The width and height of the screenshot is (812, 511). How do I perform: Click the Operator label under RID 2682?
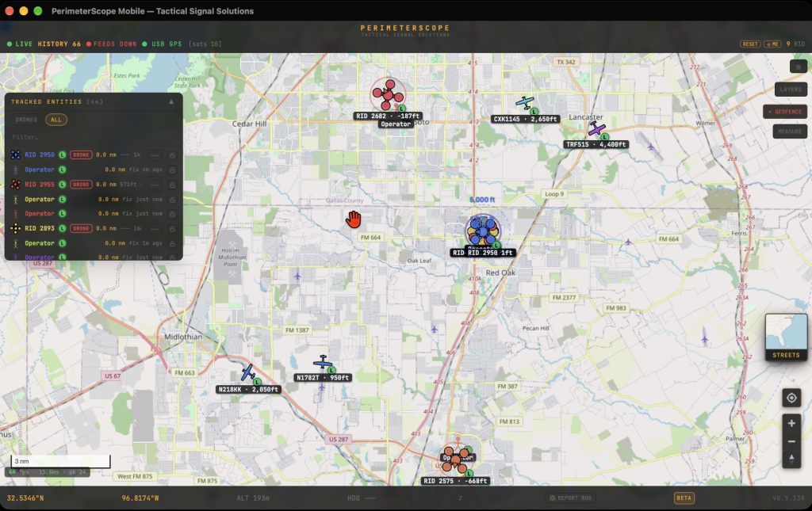(x=396, y=124)
